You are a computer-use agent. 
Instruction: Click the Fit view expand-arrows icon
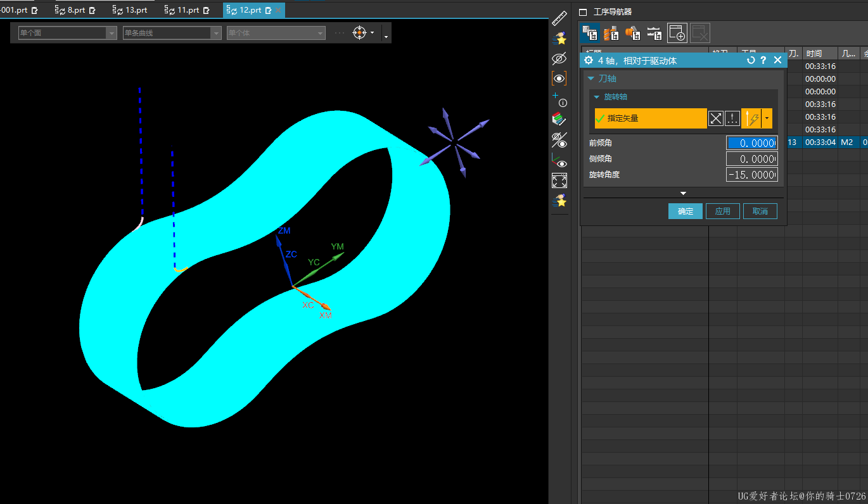[559, 181]
